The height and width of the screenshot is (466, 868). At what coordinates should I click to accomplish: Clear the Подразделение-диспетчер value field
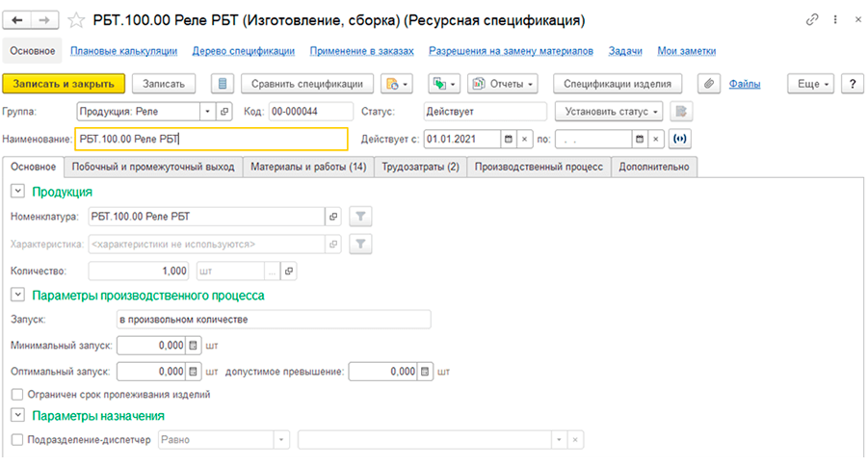[x=575, y=440]
